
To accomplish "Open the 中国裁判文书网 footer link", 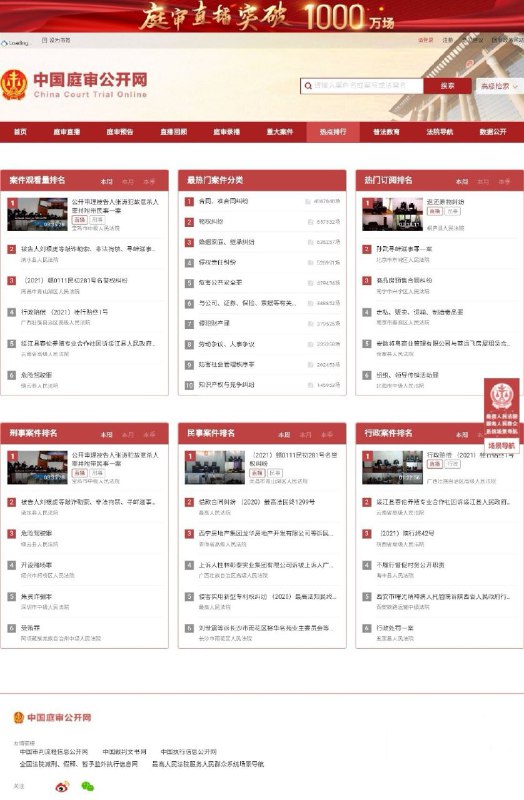I will [124, 752].
